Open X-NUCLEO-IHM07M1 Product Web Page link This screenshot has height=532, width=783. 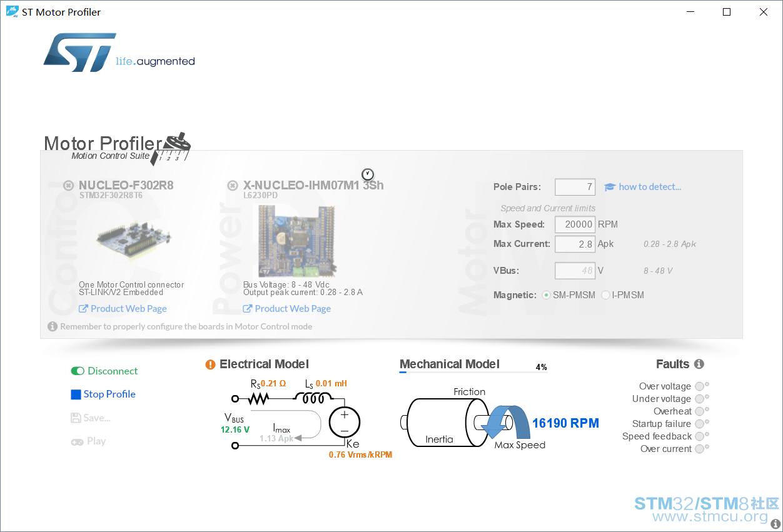[x=287, y=309]
